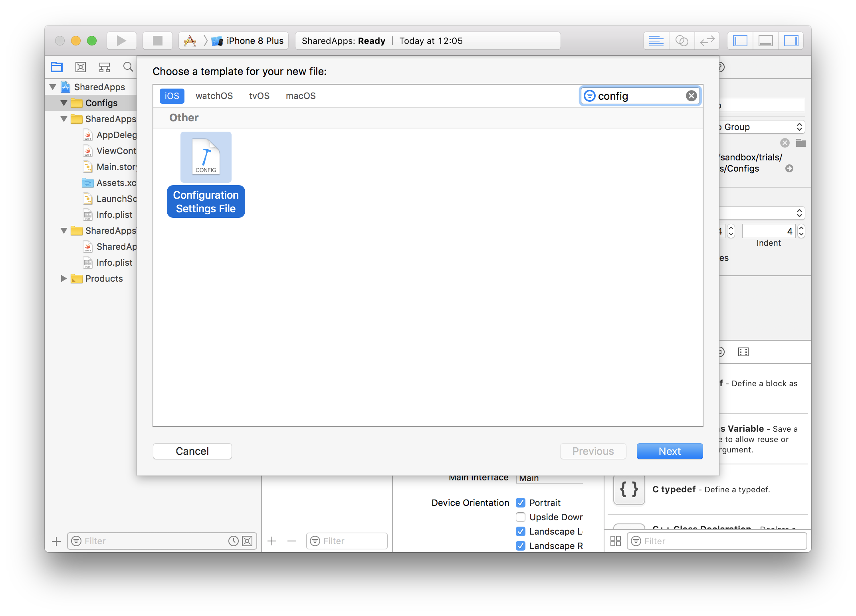Image resolution: width=856 pixels, height=616 pixels.
Task: Toggle the Landscape L orientation checkbox
Action: [520, 532]
